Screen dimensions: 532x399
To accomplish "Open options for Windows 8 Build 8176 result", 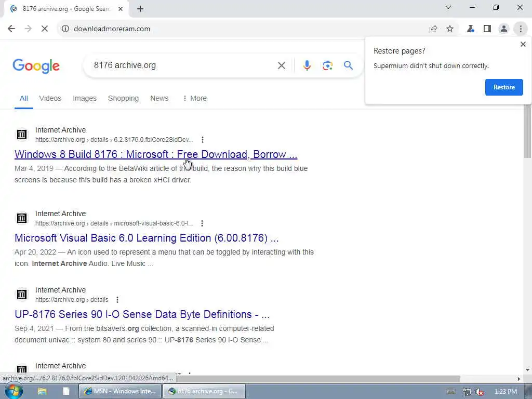I will (x=203, y=139).
